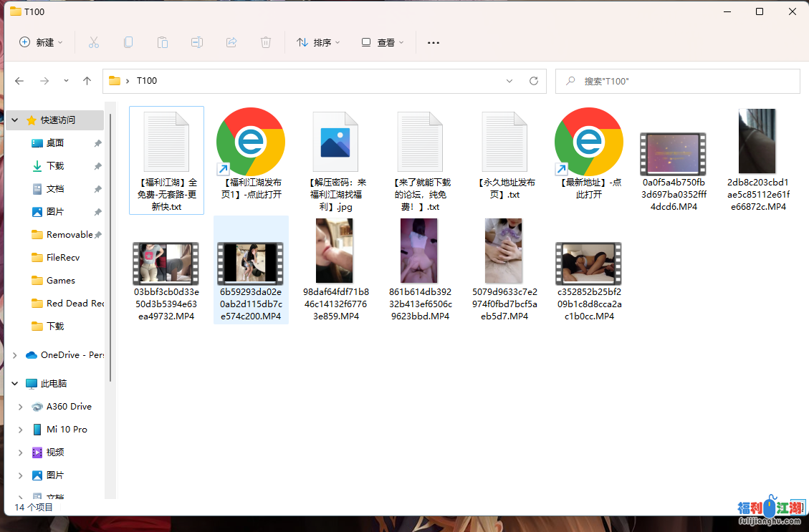Click the Delete trash can icon
This screenshot has height=532, width=809.
pos(266,42)
